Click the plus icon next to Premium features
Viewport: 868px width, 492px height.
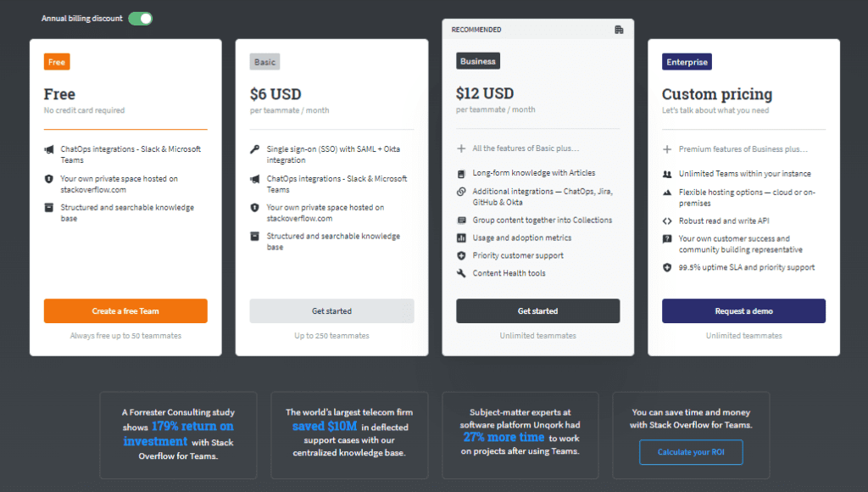pos(667,149)
